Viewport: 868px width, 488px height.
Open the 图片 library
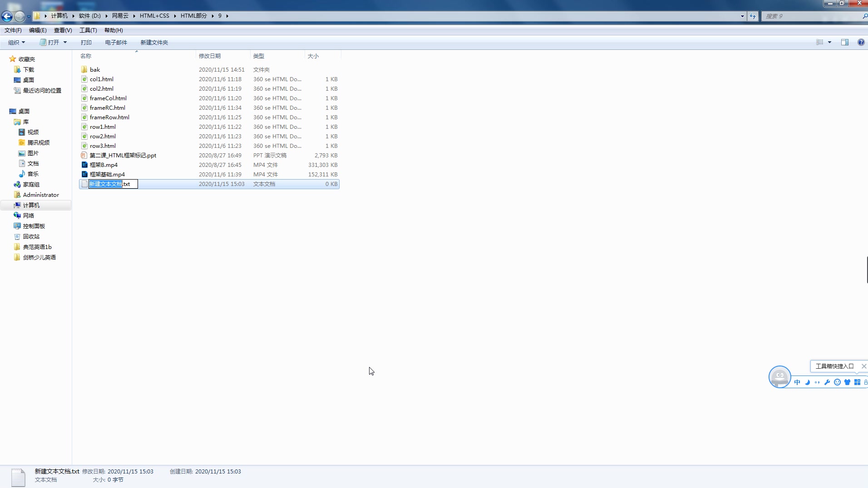pos(33,153)
